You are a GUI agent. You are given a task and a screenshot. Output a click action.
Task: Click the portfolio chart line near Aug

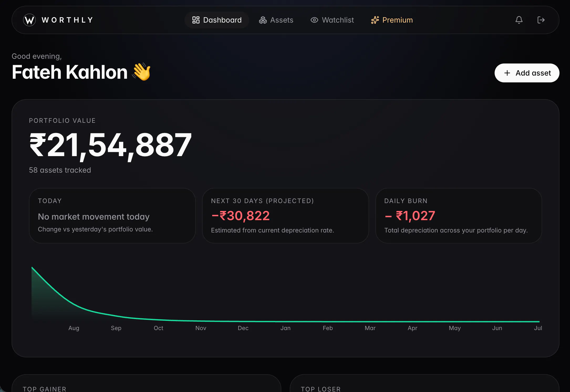click(x=74, y=304)
